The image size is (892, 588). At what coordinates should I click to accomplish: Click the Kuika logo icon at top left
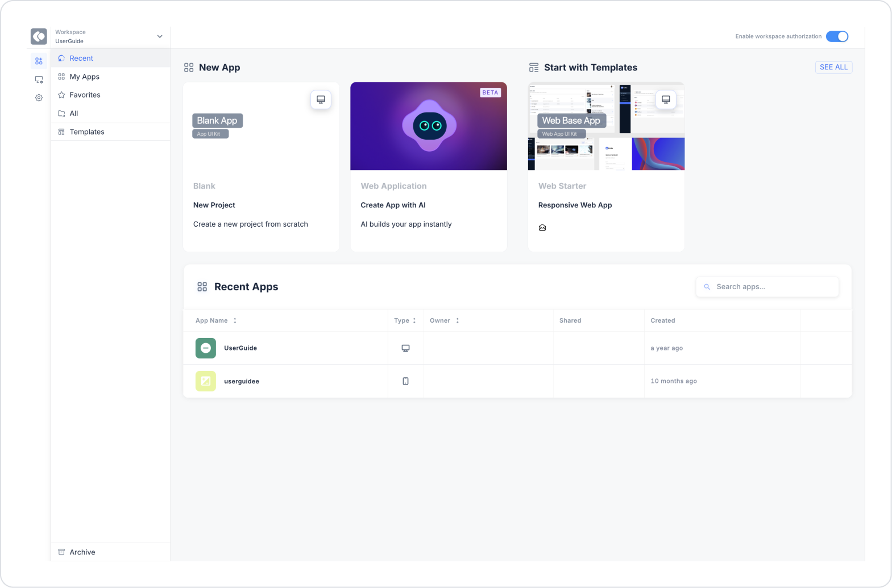click(x=39, y=36)
